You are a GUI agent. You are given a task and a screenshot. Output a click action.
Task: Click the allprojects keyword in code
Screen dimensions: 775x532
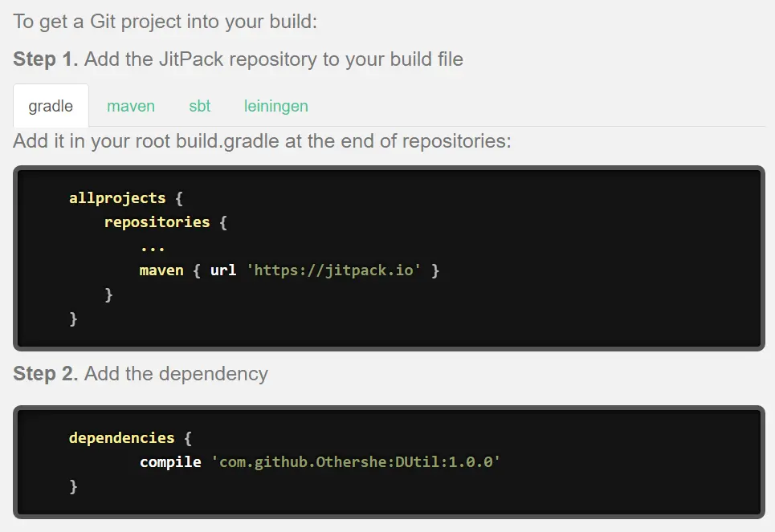(x=117, y=198)
